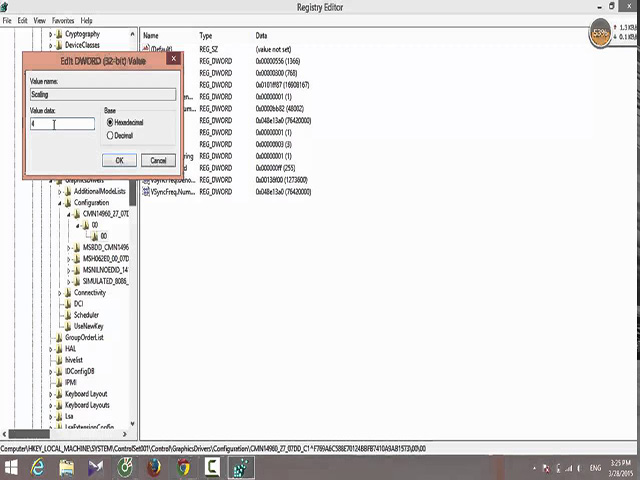Open the File menu
The image size is (640, 480).
pos(7,20)
